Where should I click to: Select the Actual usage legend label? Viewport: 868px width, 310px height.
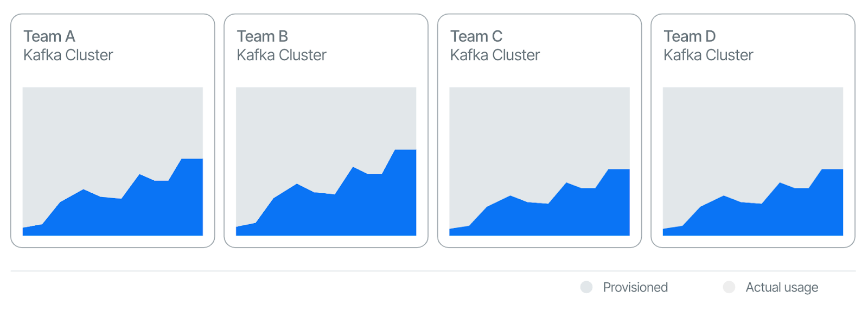click(x=782, y=287)
